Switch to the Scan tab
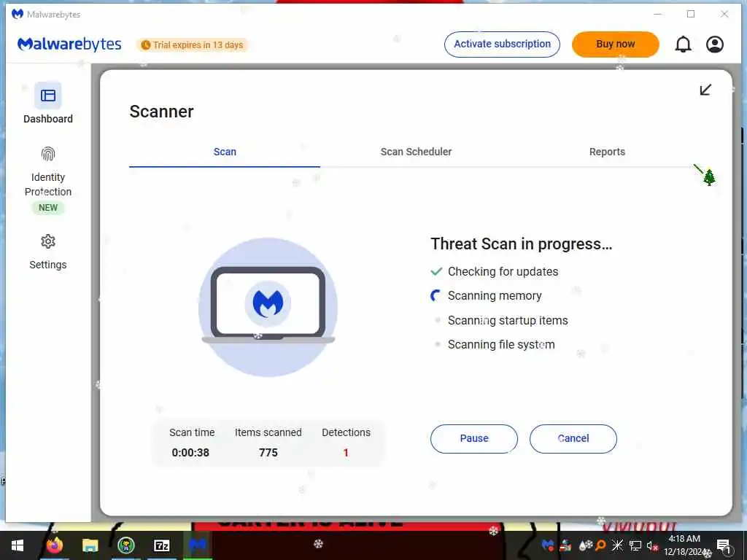This screenshot has height=560, width=747. (x=225, y=152)
